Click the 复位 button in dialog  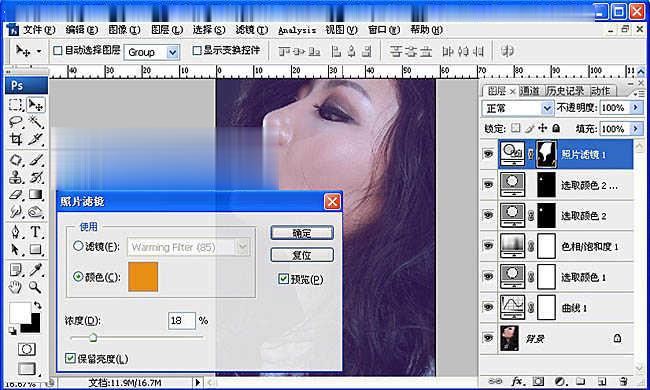(302, 255)
